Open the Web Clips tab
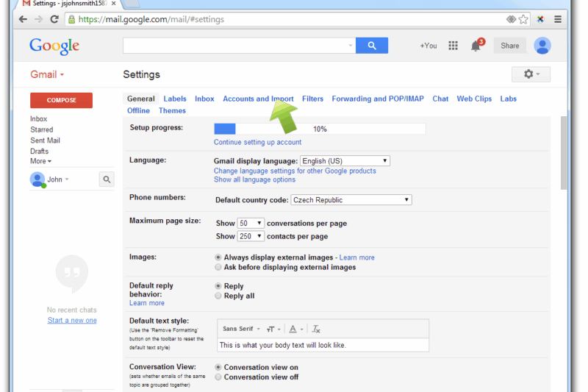Screen dimensions: 588x392 coord(474,99)
